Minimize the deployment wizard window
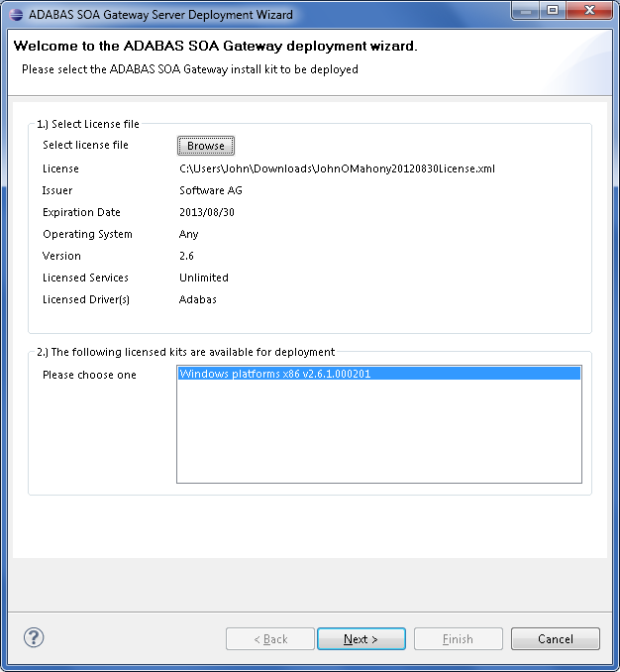Image resolution: width=620 pixels, height=672 pixels. 526,10
